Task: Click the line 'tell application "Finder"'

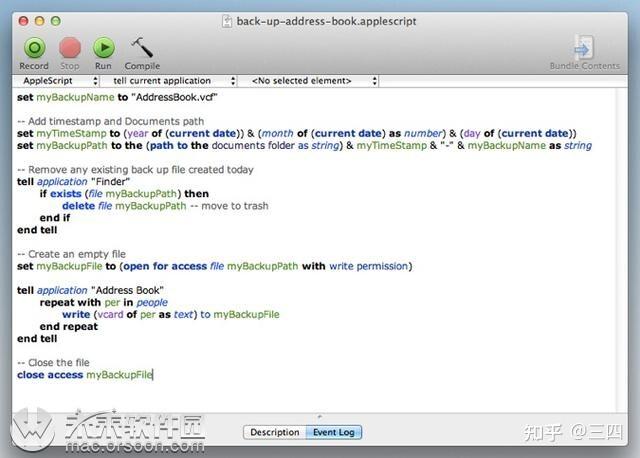Action: tap(73, 182)
